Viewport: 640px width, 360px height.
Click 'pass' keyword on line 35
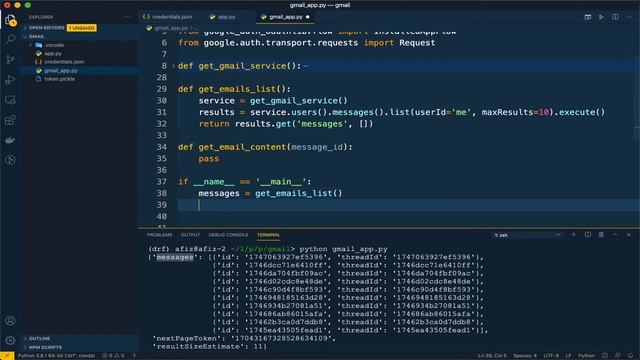209,159
